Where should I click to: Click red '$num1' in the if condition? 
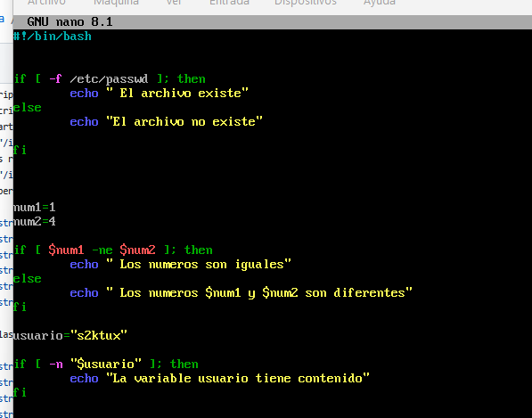[66, 250]
